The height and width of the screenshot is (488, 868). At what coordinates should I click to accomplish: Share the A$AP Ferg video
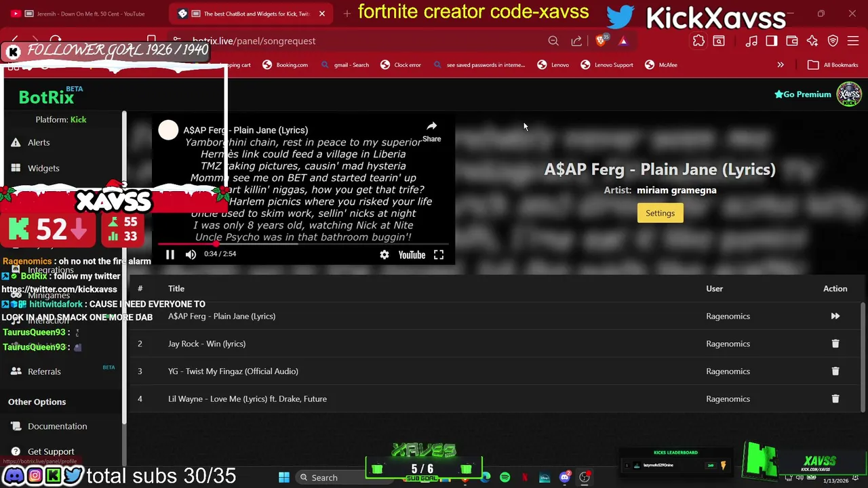pos(431,131)
